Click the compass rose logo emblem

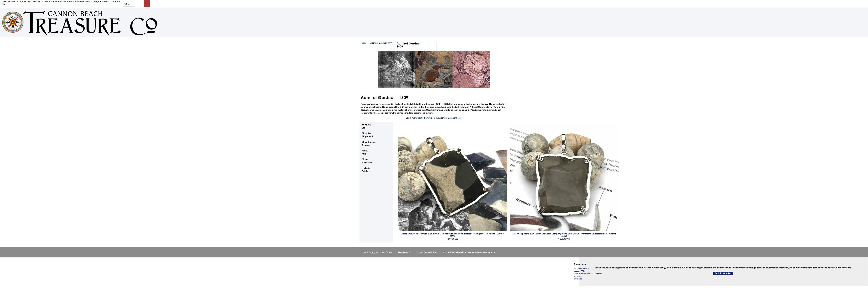[13, 22]
